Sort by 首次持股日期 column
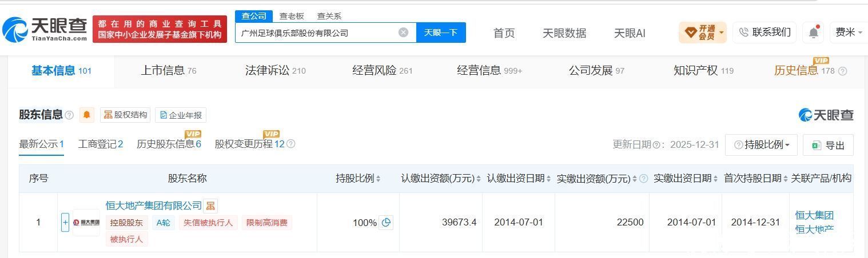868x258 pixels. pos(786,179)
